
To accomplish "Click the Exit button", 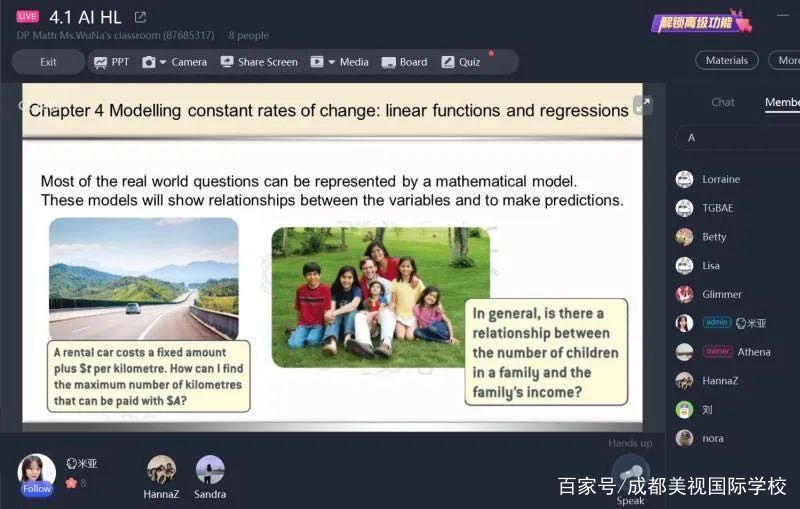I will click(x=48, y=62).
